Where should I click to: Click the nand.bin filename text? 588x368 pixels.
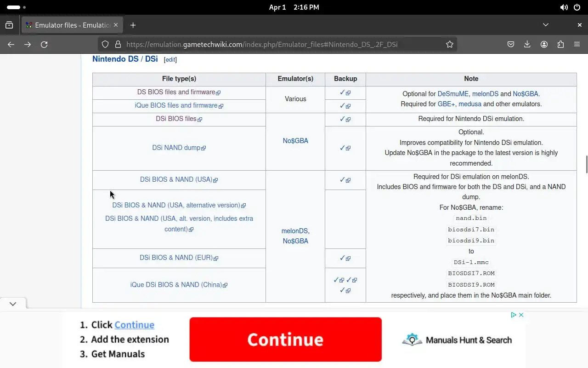(471, 218)
